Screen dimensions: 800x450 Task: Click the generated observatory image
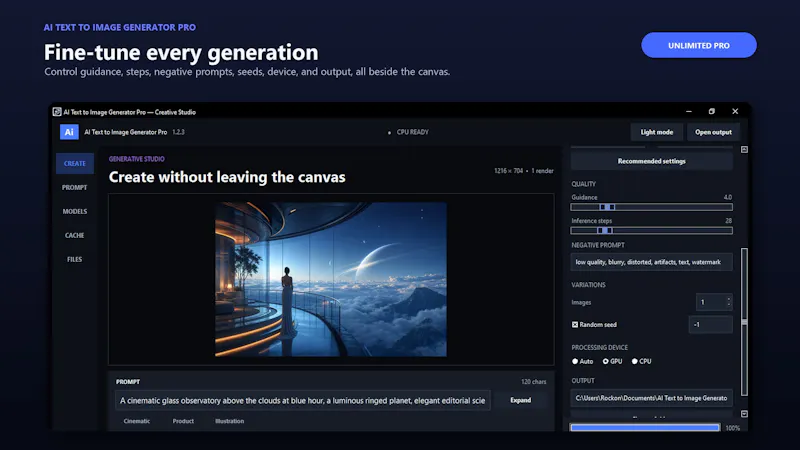[331, 280]
